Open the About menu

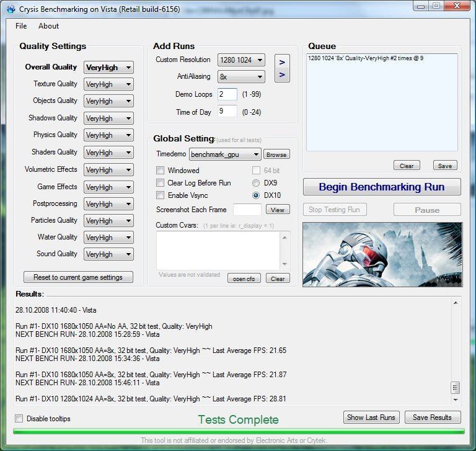click(x=48, y=26)
